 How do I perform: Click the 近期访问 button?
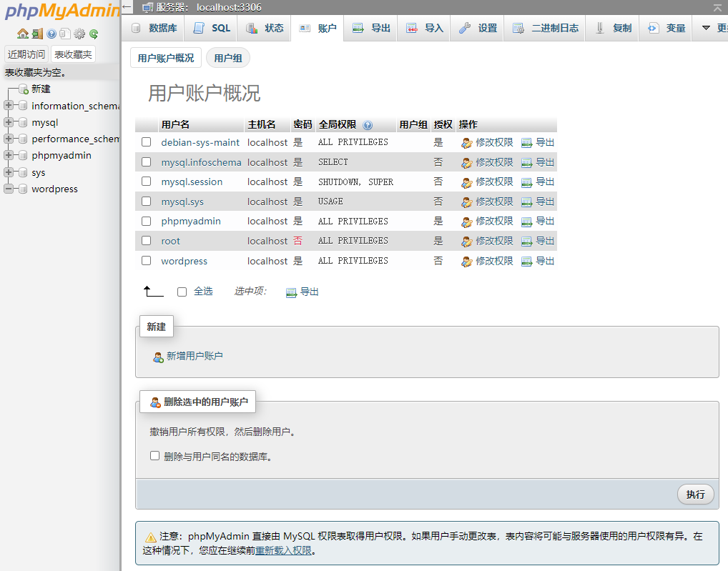[x=26, y=54]
